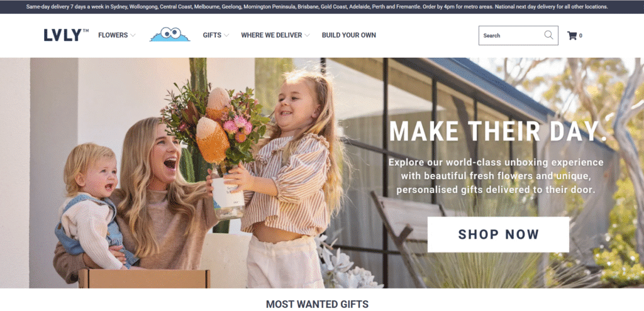This screenshot has height=311, width=644.
Task: Open the Cookie Monster eyes icon
Action: tap(170, 35)
